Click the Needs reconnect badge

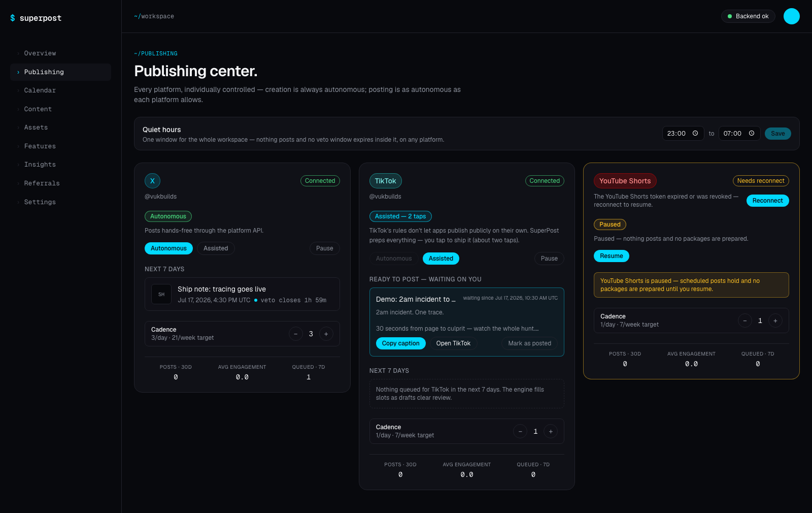click(761, 181)
